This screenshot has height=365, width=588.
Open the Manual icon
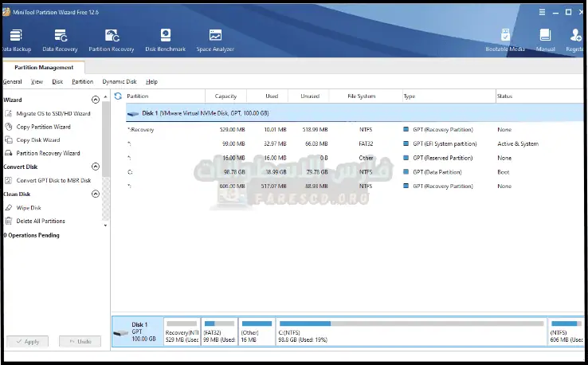[x=545, y=40]
